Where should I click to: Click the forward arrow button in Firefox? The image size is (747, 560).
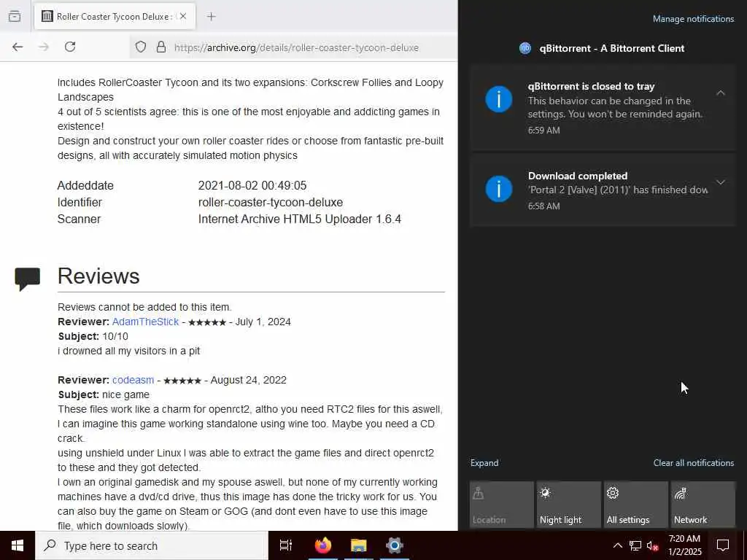44,47
